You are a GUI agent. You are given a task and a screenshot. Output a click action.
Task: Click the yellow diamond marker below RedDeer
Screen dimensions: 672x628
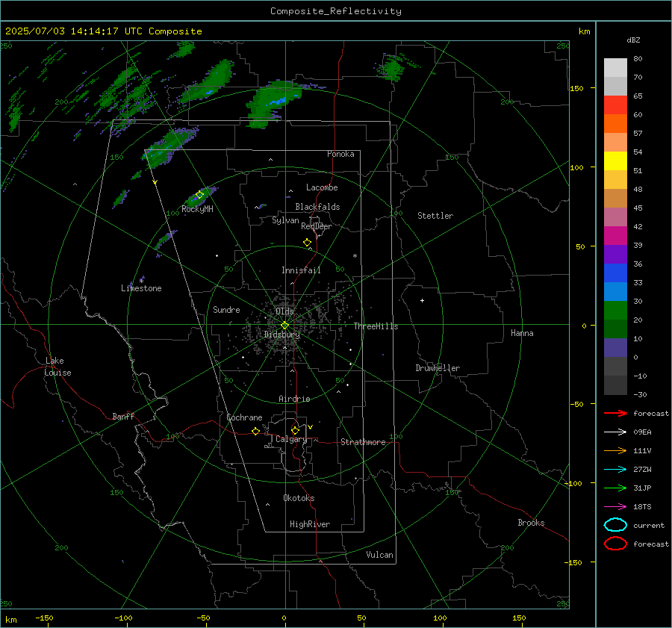(307, 243)
